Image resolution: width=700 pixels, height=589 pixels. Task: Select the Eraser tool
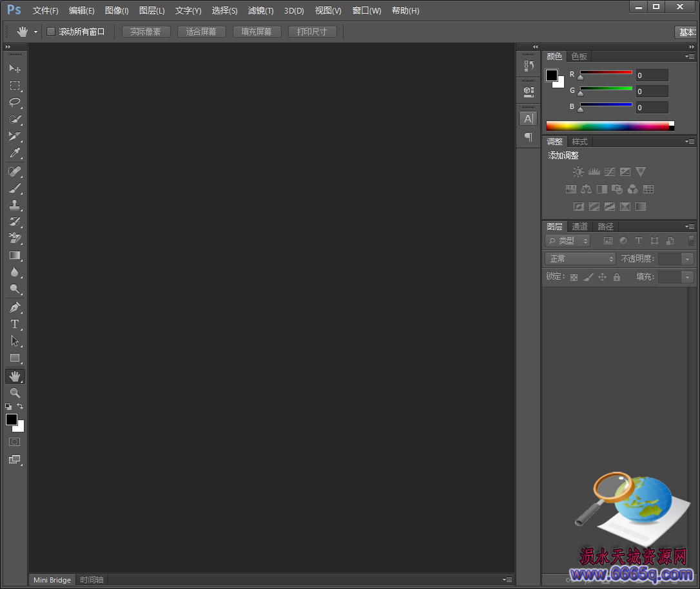(15, 238)
